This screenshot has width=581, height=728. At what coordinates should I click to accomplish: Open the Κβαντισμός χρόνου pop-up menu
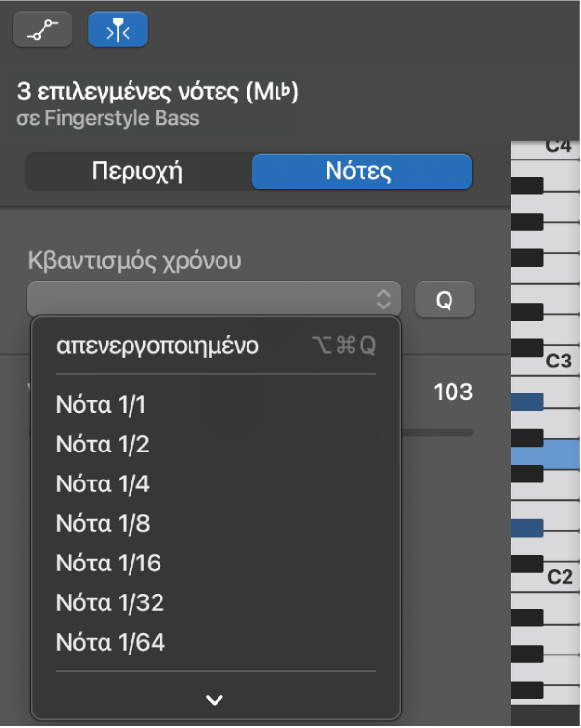214,299
